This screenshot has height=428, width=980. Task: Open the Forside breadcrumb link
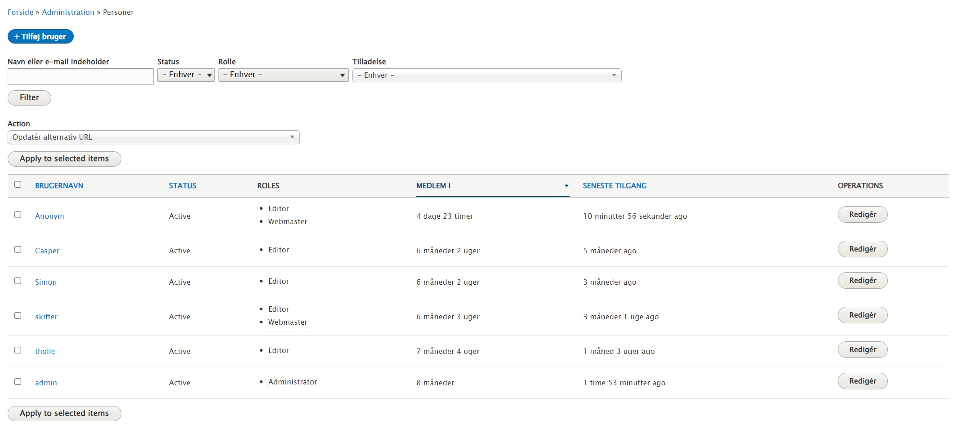click(x=20, y=13)
